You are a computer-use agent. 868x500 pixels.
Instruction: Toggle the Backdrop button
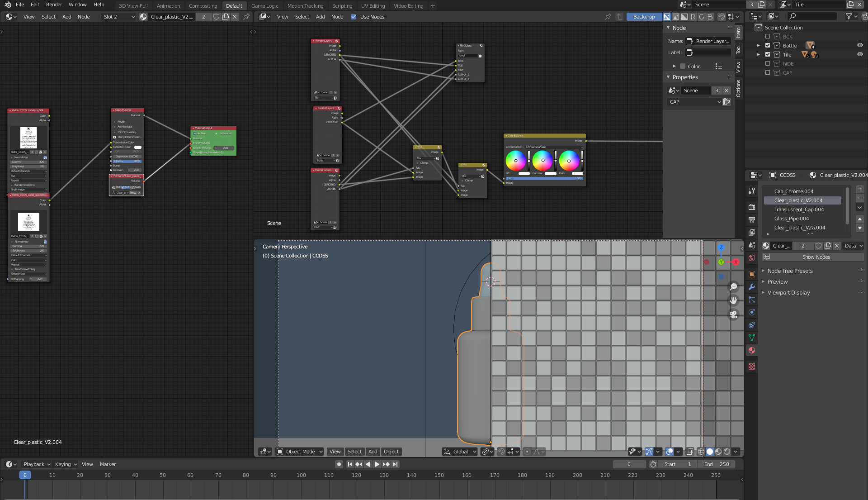click(644, 17)
